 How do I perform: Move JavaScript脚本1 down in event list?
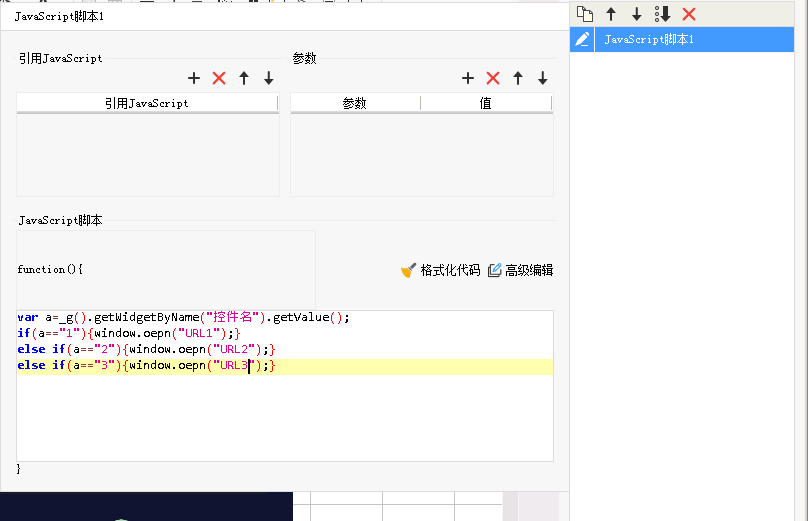click(636, 14)
